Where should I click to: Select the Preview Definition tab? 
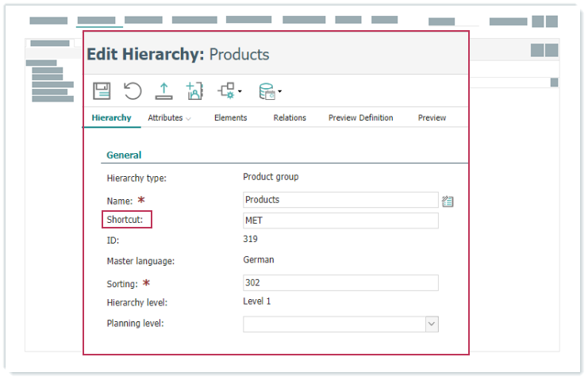tap(360, 117)
